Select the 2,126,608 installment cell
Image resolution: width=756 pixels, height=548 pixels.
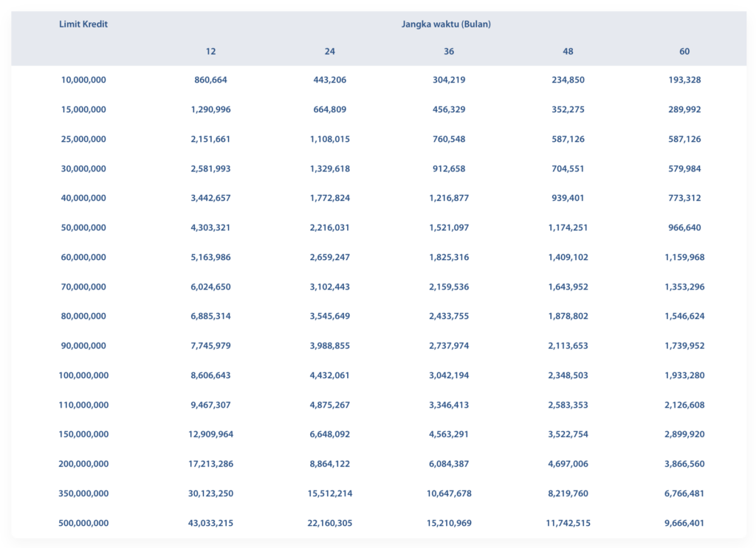pyautogui.click(x=684, y=405)
